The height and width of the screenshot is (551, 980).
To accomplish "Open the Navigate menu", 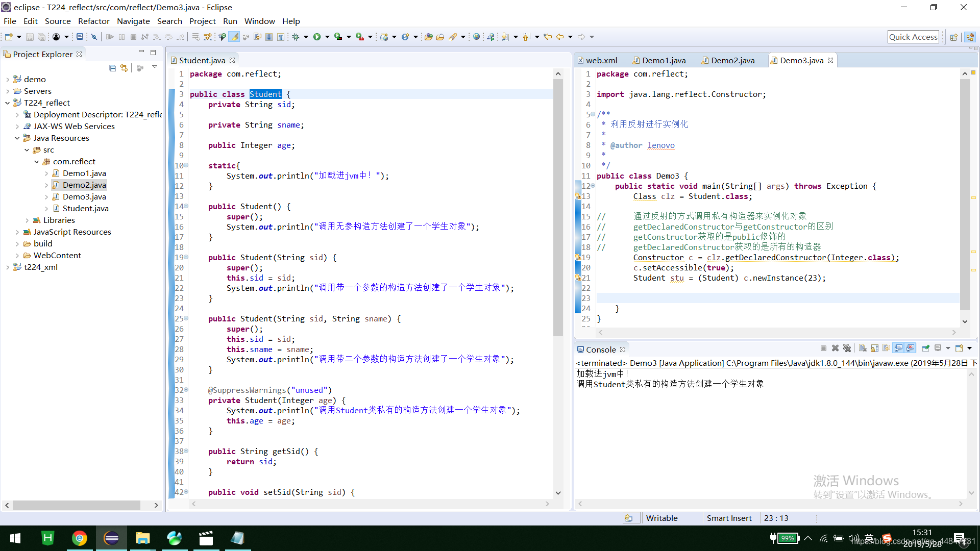I will click(133, 21).
